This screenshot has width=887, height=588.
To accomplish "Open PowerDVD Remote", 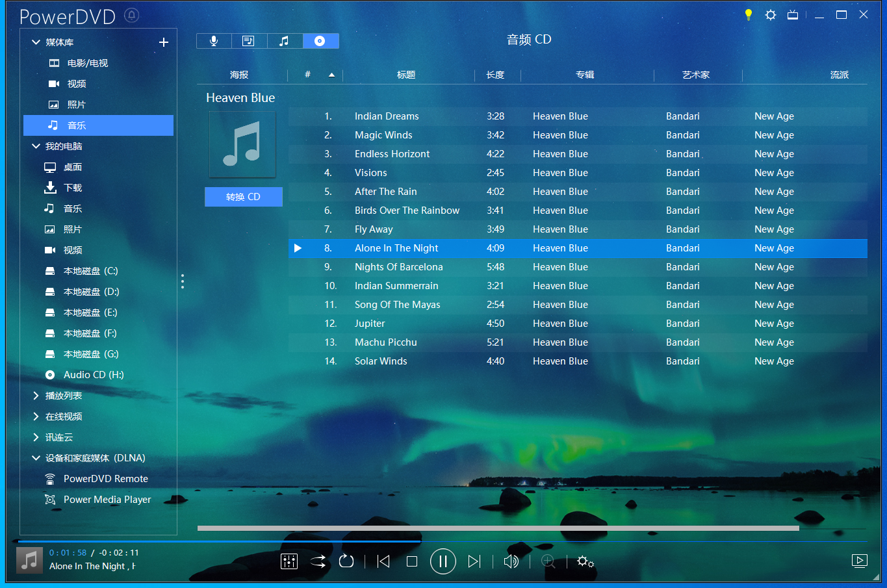I will (x=98, y=479).
